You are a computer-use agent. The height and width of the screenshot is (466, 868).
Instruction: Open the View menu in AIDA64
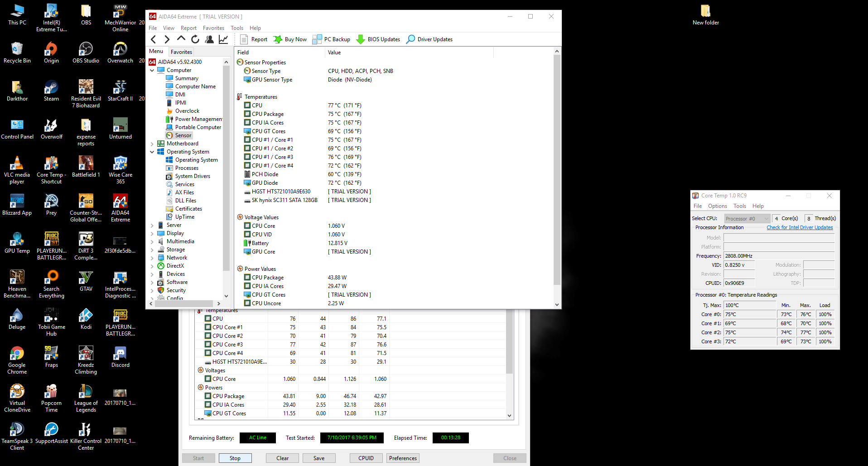(x=169, y=28)
